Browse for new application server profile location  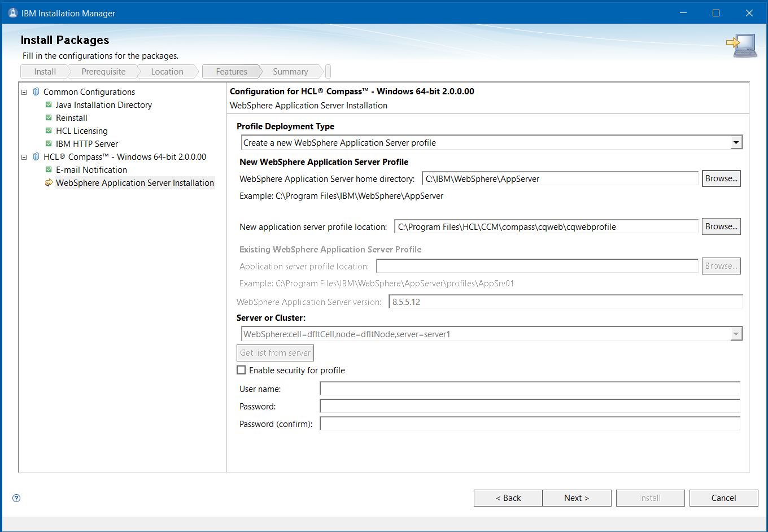tap(721, 226)
